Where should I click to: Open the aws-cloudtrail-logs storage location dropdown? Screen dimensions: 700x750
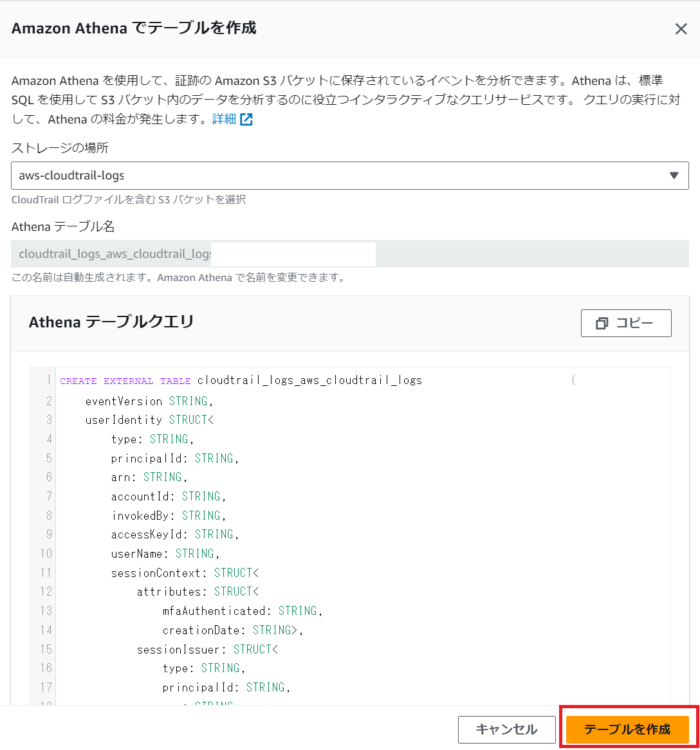click(x=350, y=176)
